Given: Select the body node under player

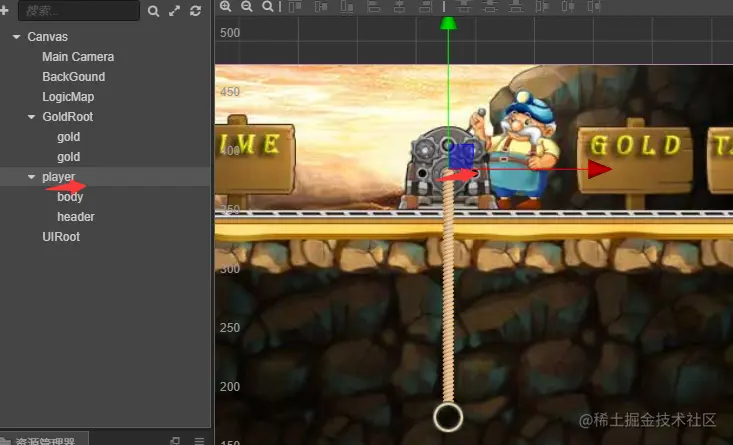Looking at the screenshot, I should click(x=70, y=197).
